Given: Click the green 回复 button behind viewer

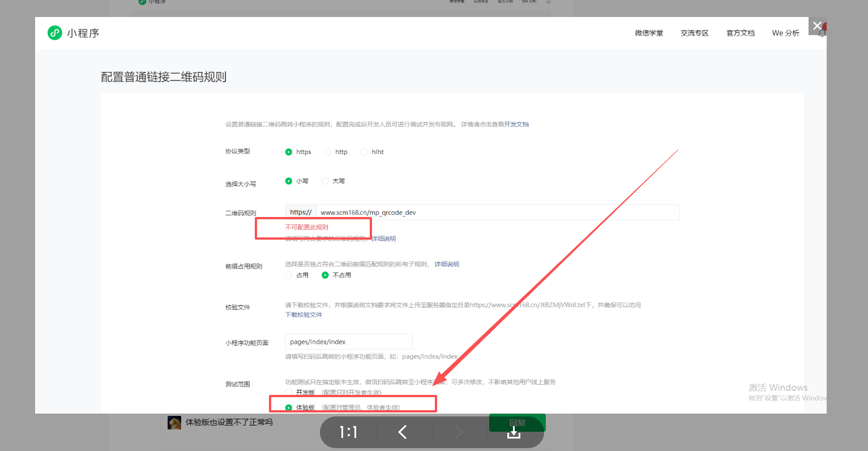Looking at the screenshot, I should pos(517,423).
